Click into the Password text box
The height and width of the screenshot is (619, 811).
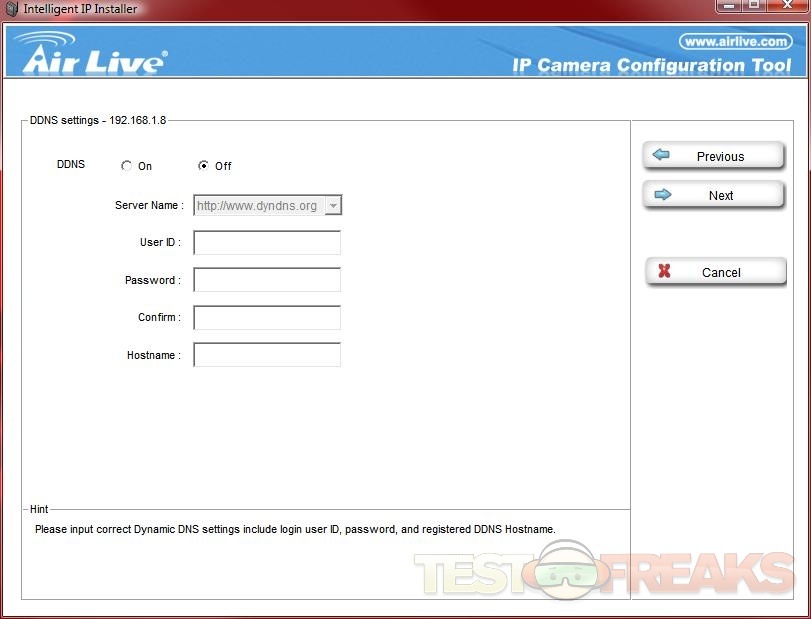(x=267, y=280)
